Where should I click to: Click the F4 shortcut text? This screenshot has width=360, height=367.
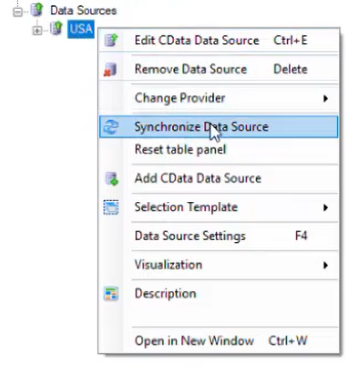[301, 236]
